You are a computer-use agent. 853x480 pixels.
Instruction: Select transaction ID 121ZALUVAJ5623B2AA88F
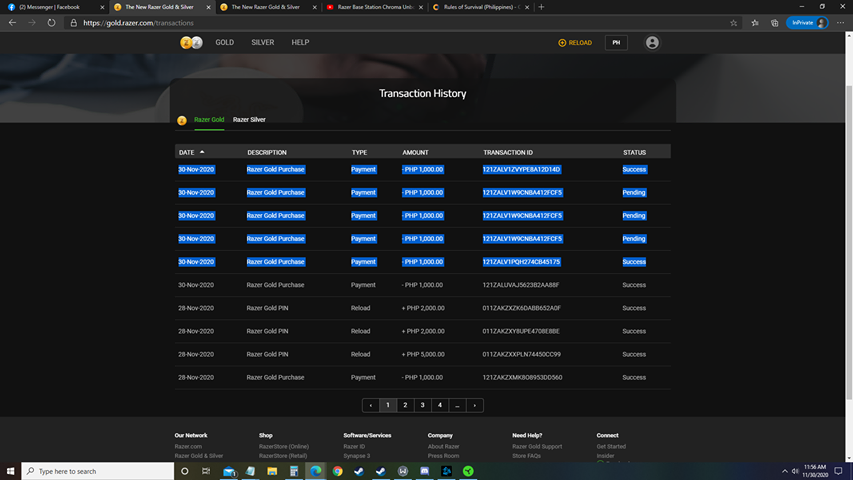pyautogui.click(x=521, y=285)
